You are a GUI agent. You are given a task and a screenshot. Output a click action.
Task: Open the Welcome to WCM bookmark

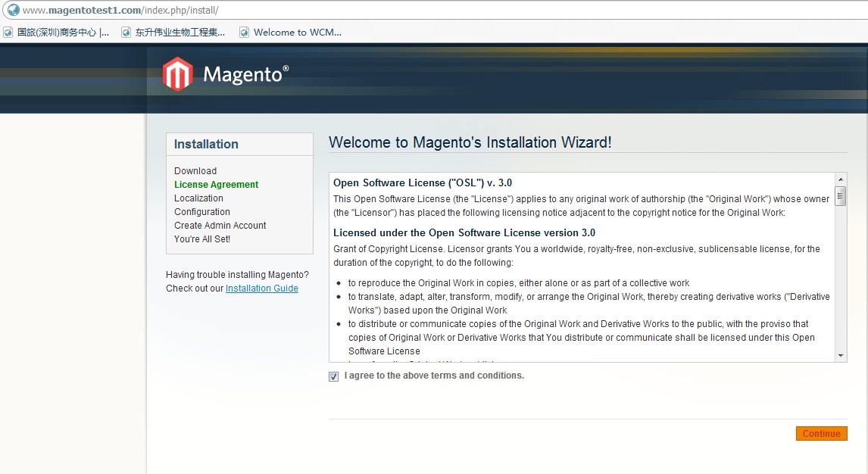(297, 33)
